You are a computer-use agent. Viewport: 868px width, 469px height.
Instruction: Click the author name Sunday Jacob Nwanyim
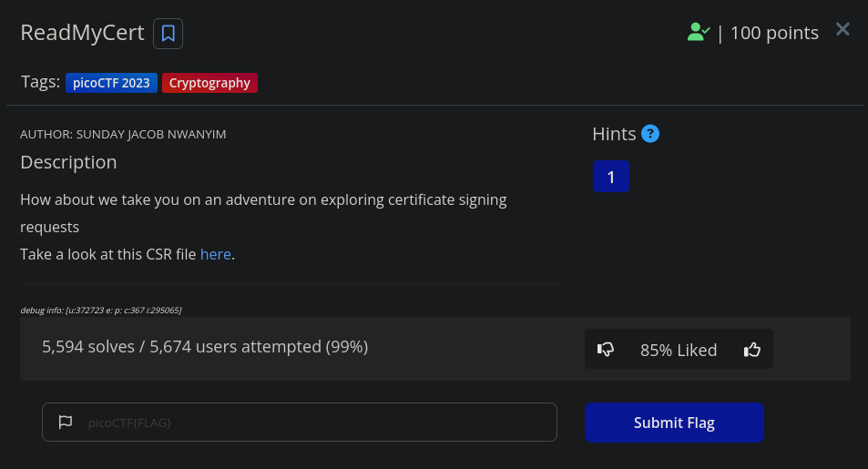point(151,135)
